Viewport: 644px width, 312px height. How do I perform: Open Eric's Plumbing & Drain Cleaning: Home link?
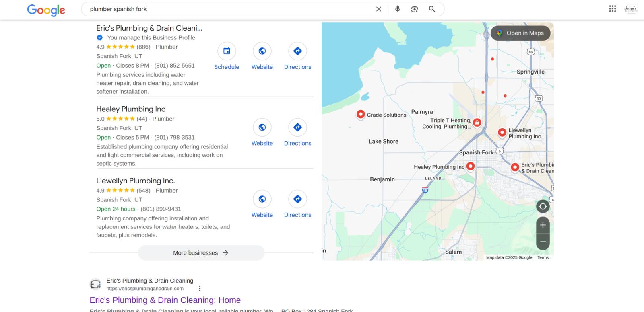coord(165,300)
